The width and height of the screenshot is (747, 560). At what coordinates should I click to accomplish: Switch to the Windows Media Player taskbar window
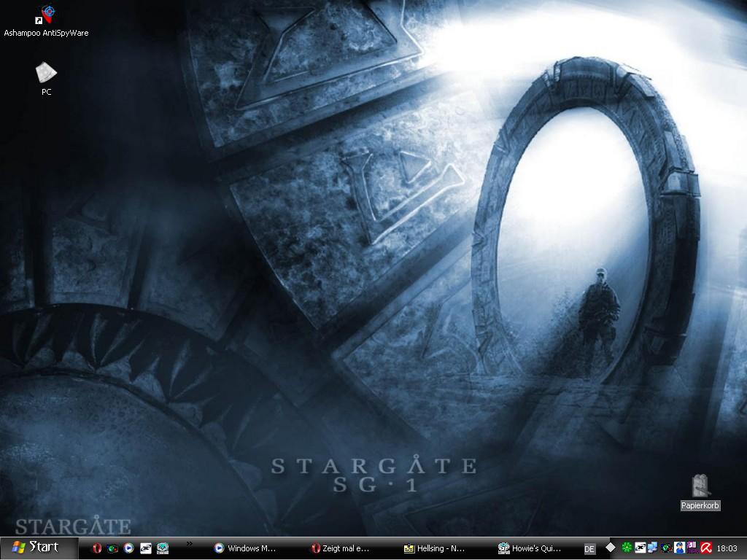[x=245, y=548]
